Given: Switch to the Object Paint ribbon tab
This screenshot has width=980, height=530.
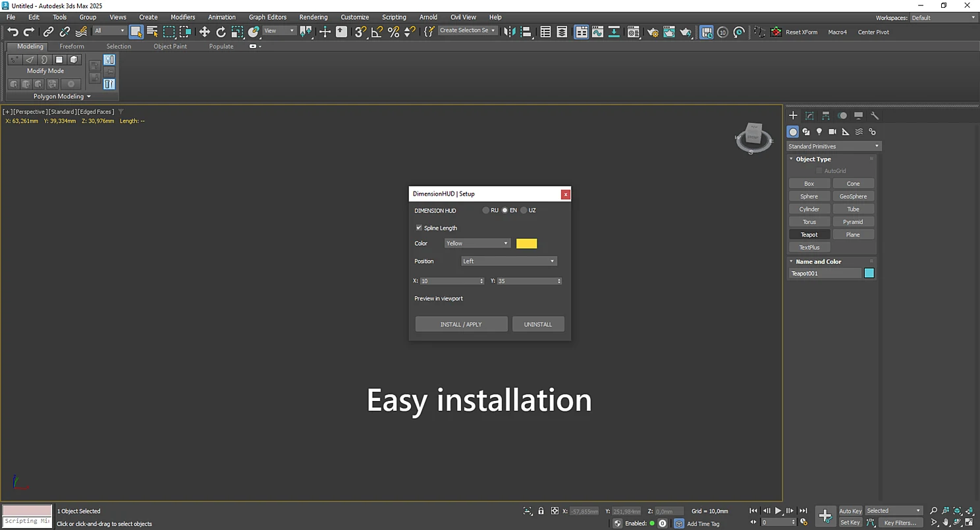Looking at the screenshot, I should point(170,47).
